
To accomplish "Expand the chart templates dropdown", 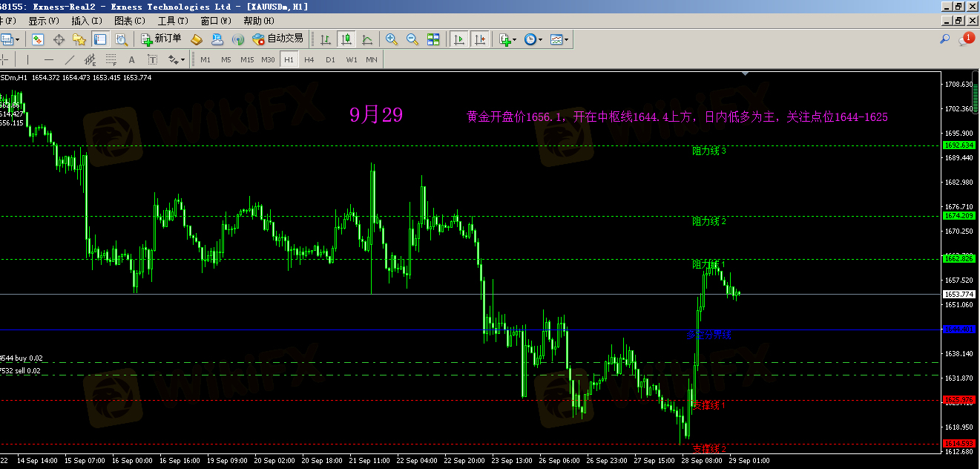I will point(568,39).
